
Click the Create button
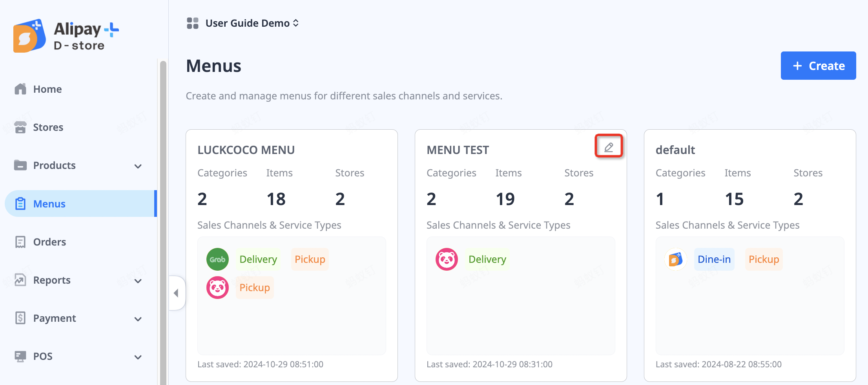click(818, 66)
